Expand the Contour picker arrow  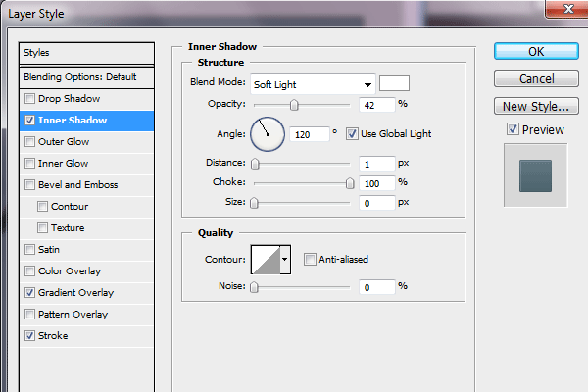click(286, 259)
